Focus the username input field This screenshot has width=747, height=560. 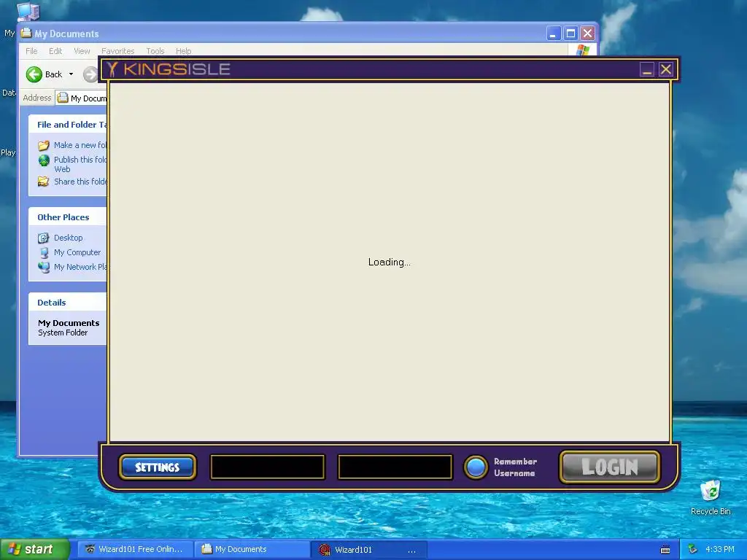coord(267,467)
